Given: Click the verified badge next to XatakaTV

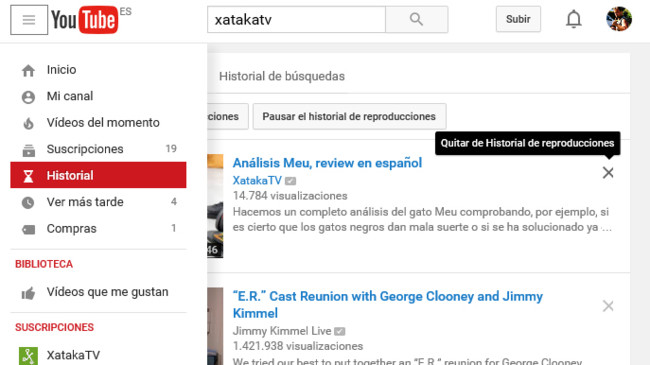Looking at the screenshot, I should click(x=291, y=181).
